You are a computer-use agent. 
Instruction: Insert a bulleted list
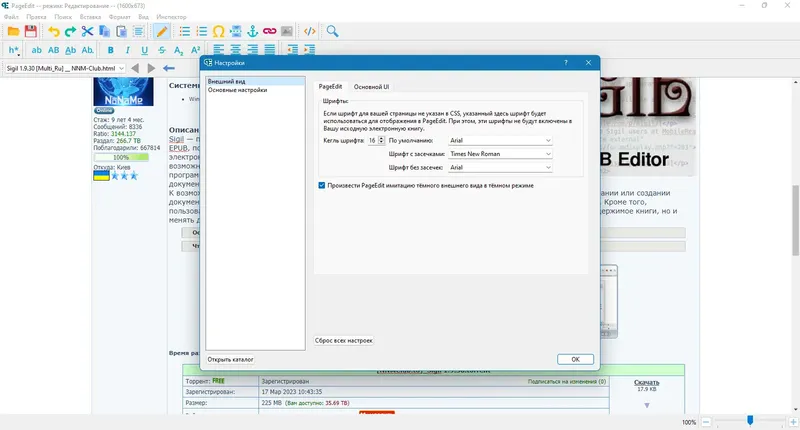pos(185,32)
